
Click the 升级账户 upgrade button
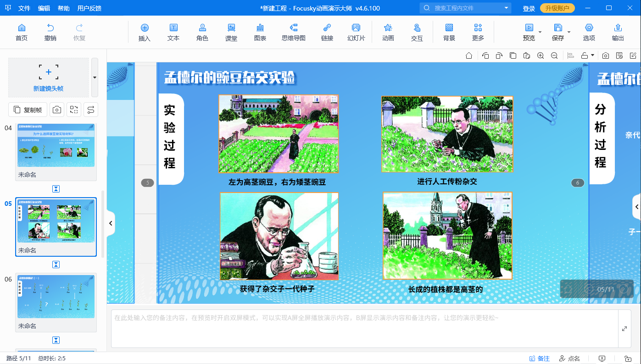[557, 8]
